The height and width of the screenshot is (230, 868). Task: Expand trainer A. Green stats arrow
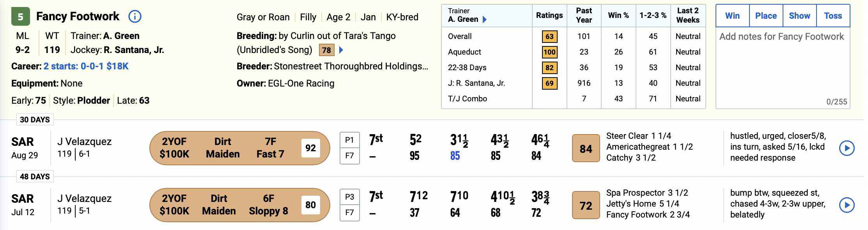click(x=485, y=19)
